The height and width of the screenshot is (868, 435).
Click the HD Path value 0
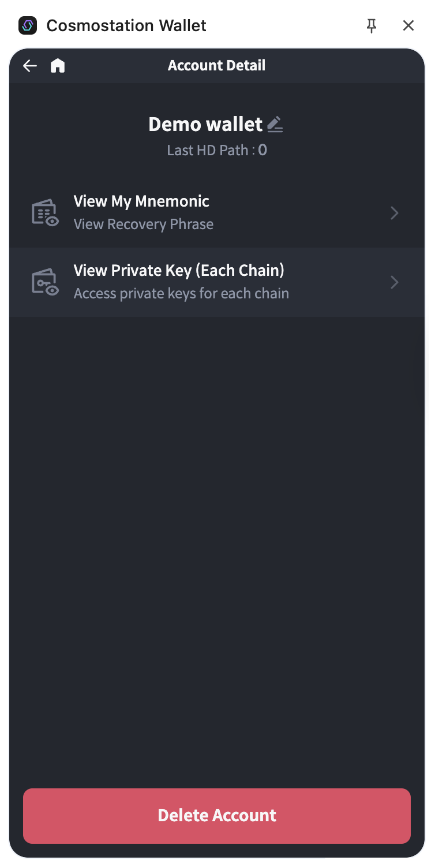(262, 151)
